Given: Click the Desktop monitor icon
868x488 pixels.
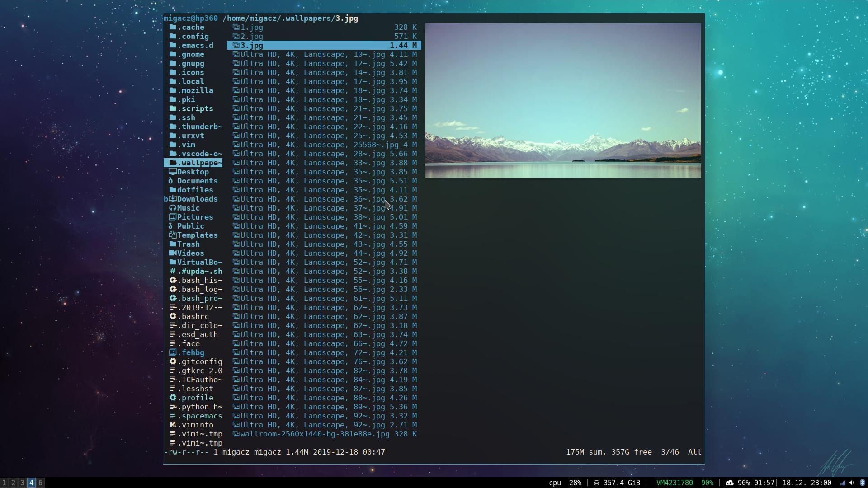Looking at the screenshot, I should 172,172.
